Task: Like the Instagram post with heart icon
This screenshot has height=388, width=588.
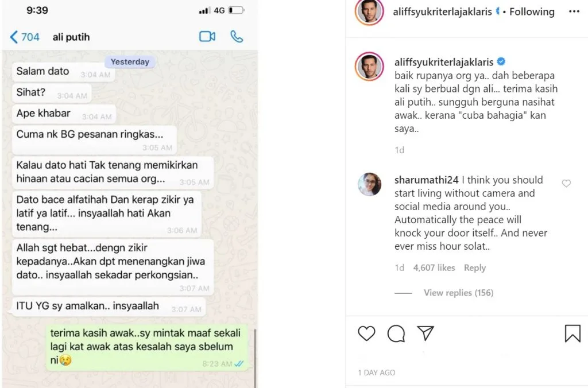Action: 366,333
